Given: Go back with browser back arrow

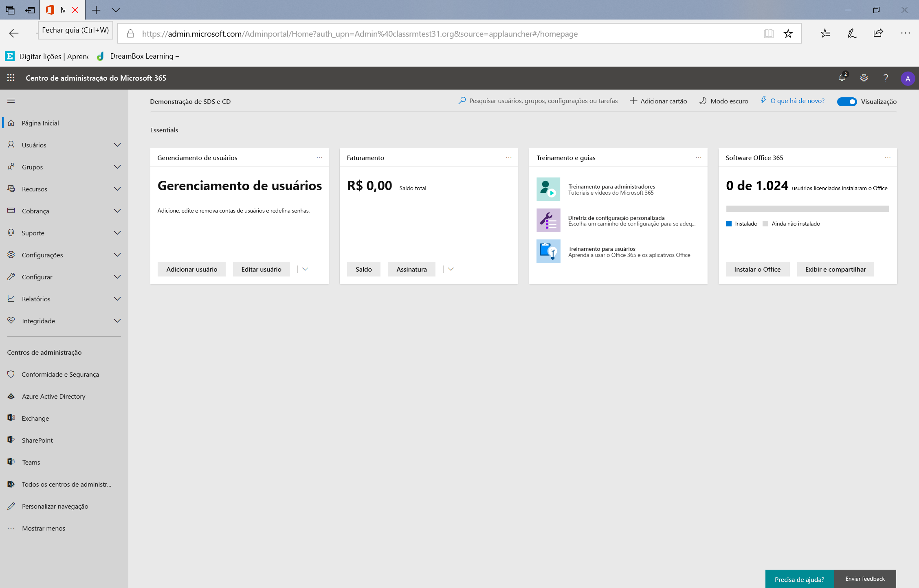Looking at the screenshot, I should [14, 33].
